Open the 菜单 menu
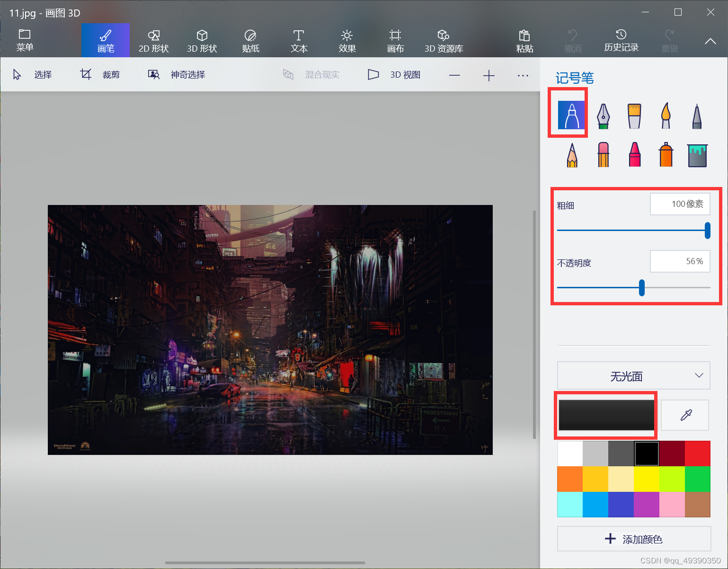The image size is (728, 569). click(x=25, y=40)
